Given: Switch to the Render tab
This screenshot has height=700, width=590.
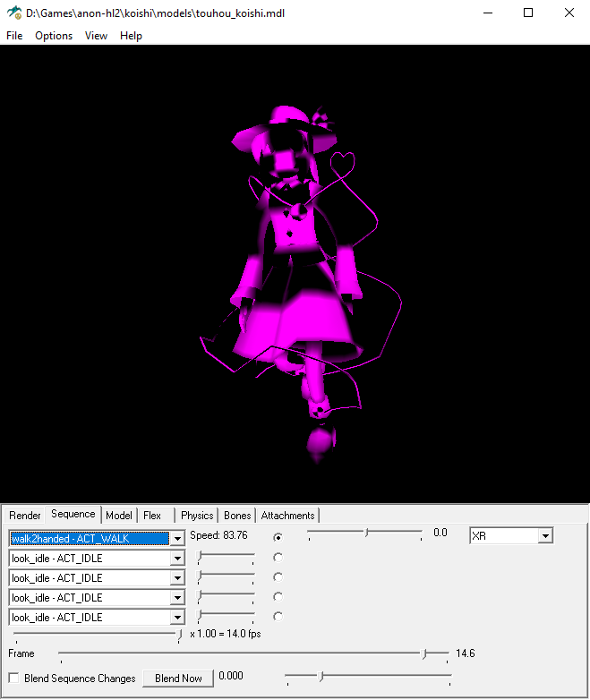Looking at the screenshot, I should point(25,516).
